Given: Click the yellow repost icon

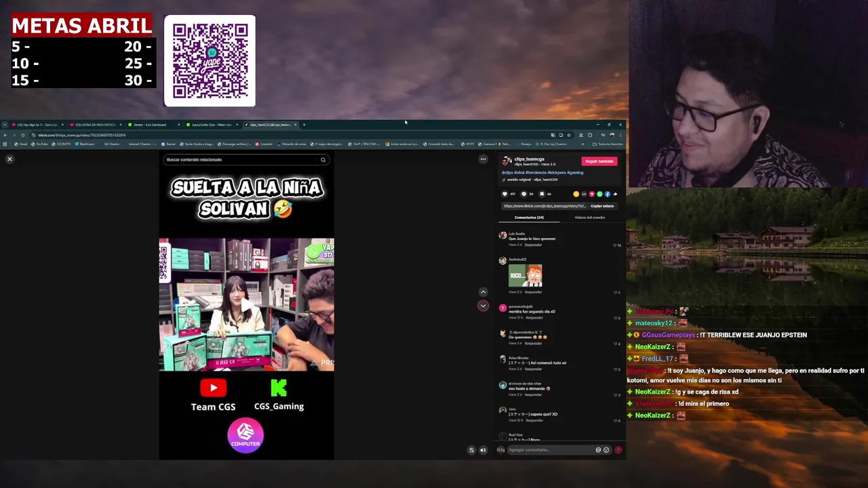Looking at the screenshot, I should (x=576, y=194).
